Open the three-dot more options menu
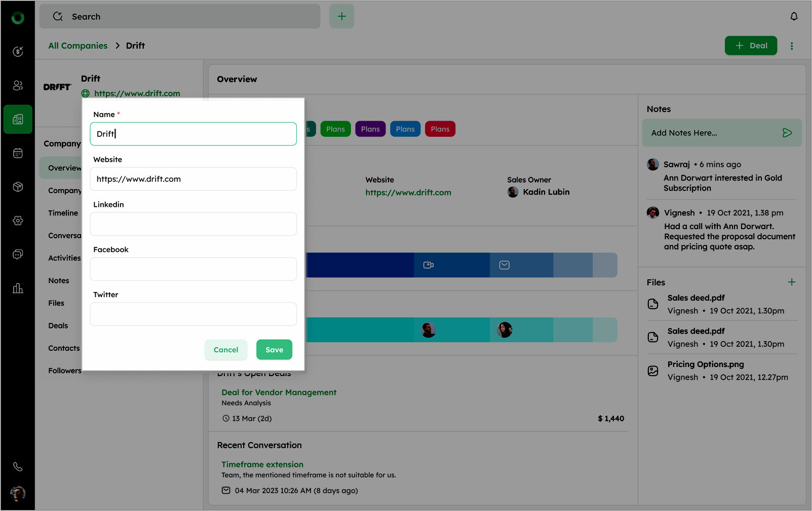Viewport: 812px width, 511px height. (792, 46)
